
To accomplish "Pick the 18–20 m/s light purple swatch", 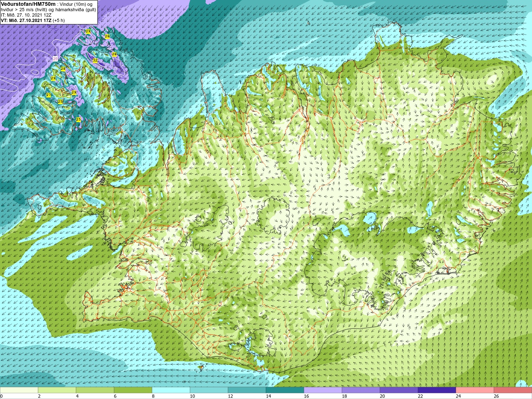I will 361,390.
